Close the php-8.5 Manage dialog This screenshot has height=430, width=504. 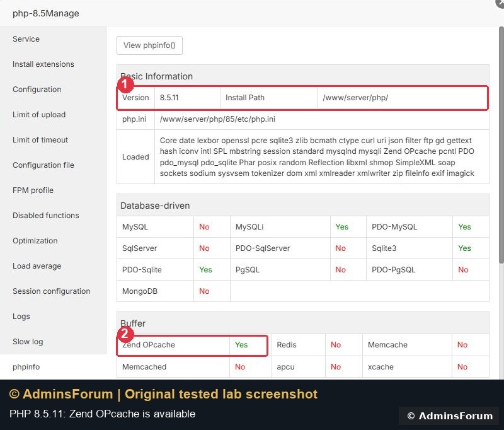(x=500, y=3)
